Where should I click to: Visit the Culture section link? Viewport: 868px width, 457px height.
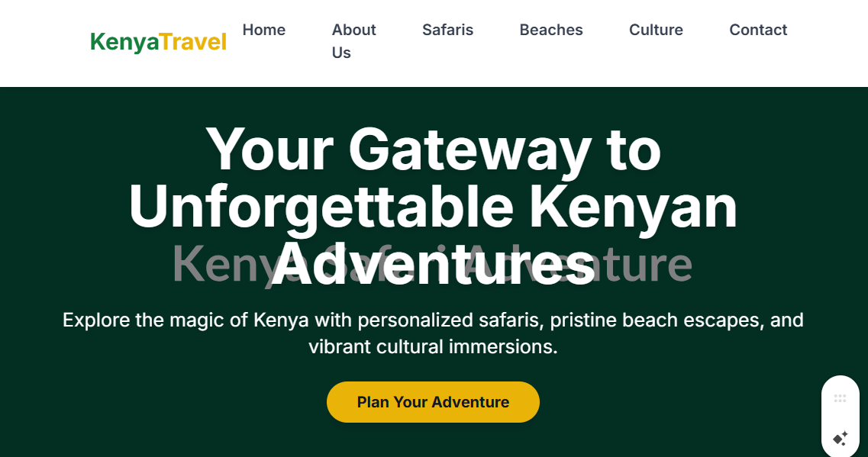[656, 30]
